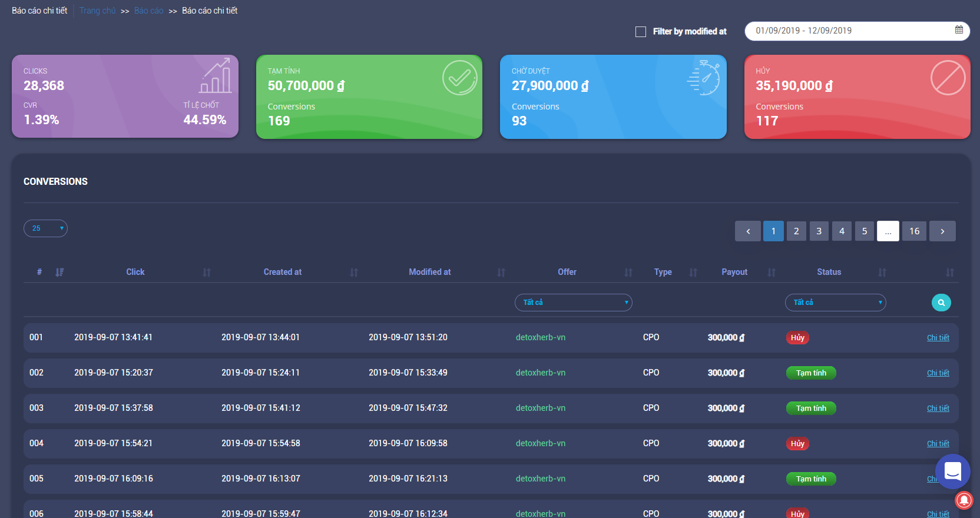Click created time 2019-09-07 15:24:11
Image resolution: width=980 pixels, height=518 pixels.
click(x=260, y=373)
